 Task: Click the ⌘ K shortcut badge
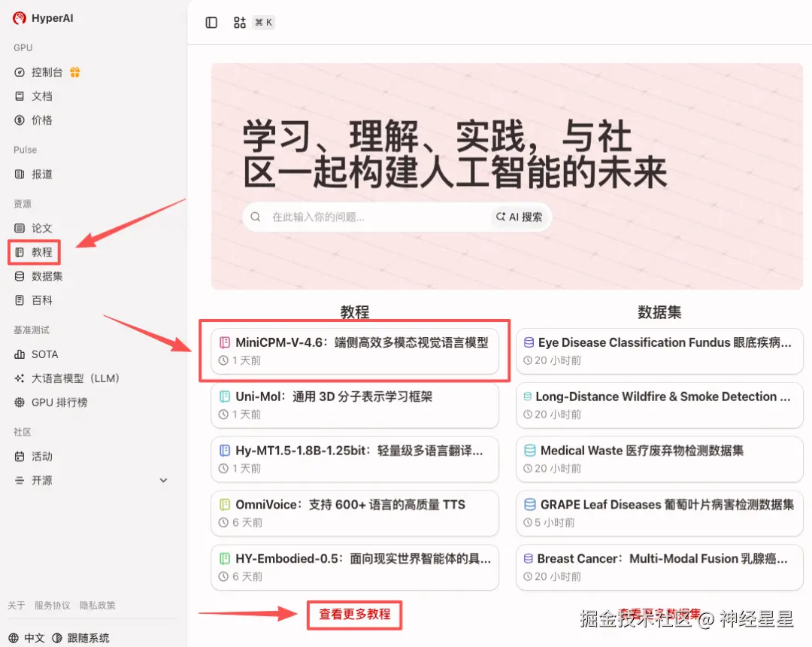tap(264, 23)
